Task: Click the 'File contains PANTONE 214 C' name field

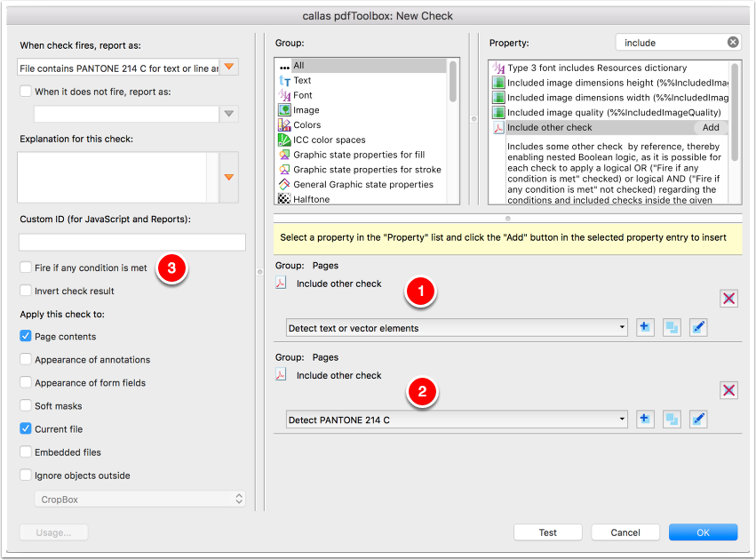Action: [118, 68]
